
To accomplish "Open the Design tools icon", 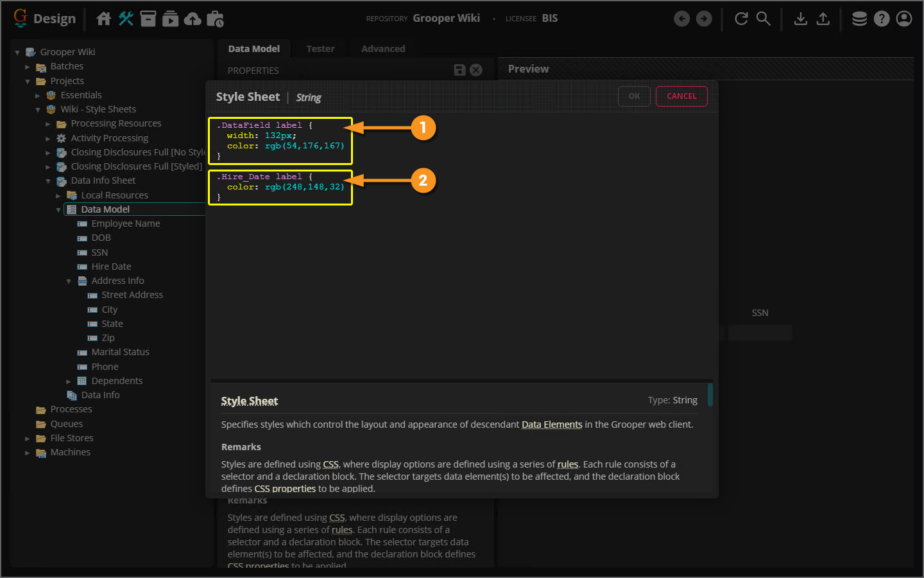I will 126,19.
